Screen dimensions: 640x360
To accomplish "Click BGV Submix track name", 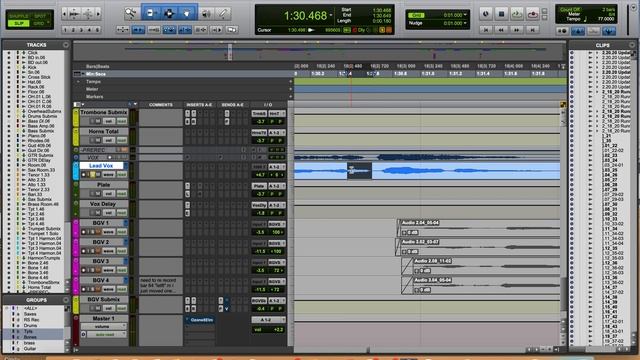I will [104, 299].
